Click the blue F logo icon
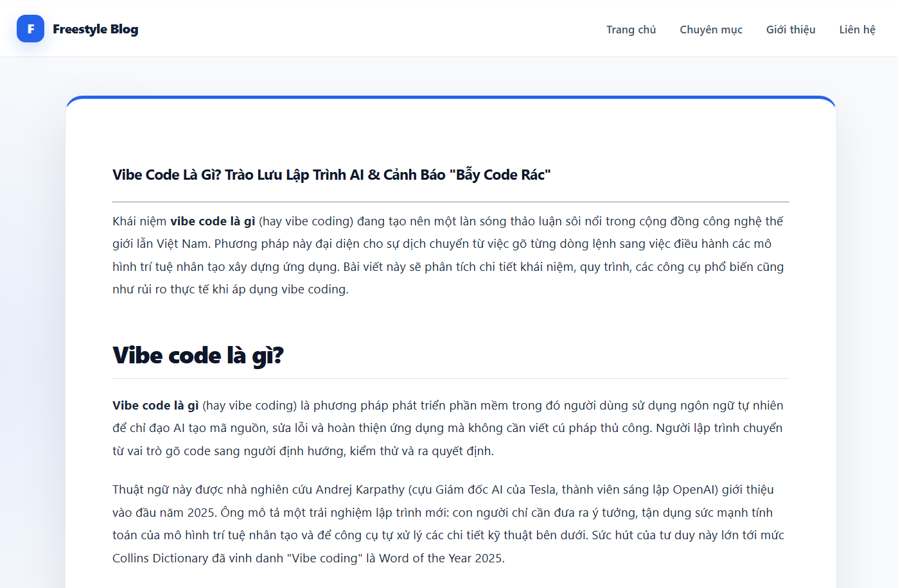Viewport: 898px width, 588px height. click(x=30, y=29)
